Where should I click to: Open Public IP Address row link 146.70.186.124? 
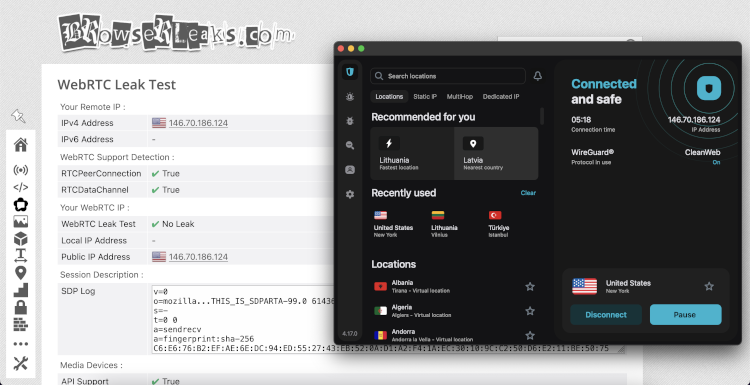[198, 257]
